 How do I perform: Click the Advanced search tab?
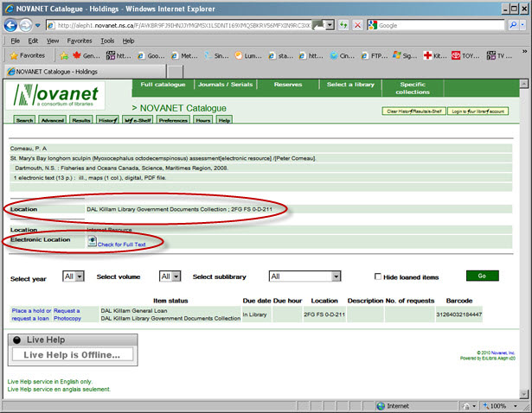[52, 120]
